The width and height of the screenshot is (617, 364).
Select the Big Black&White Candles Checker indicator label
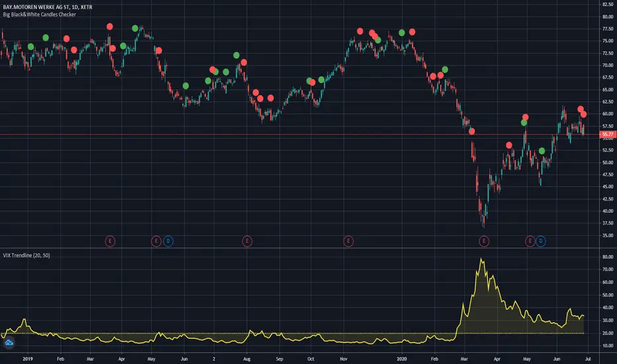coord(39,15)
